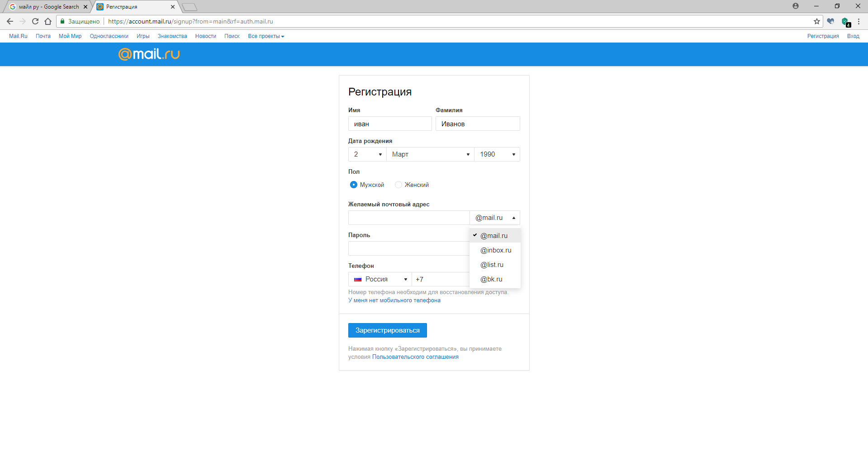This screenshot has height=457, width=868.
Task: Switch to the Google Search tab
Action: coord(47,7)
